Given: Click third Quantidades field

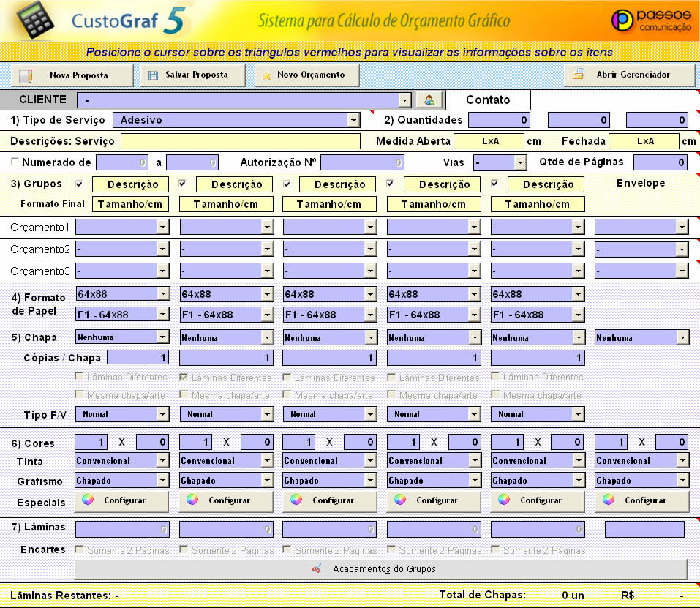Looking at the screenshot, I should tap(657, 120).
